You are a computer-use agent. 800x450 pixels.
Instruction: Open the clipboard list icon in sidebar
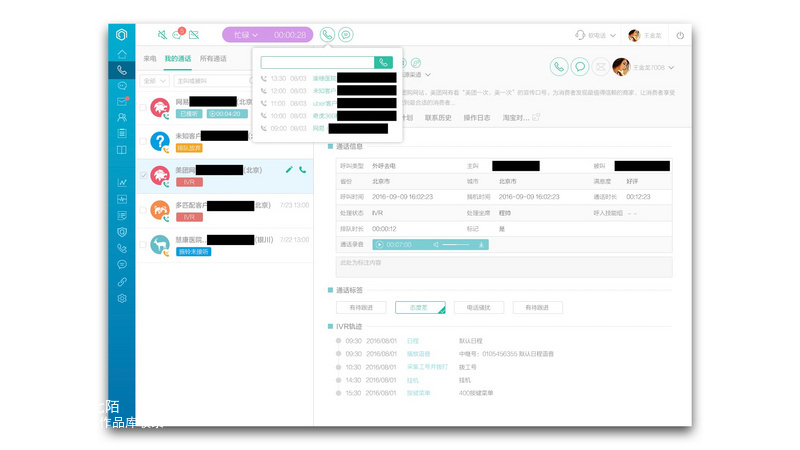coord(121,133)
